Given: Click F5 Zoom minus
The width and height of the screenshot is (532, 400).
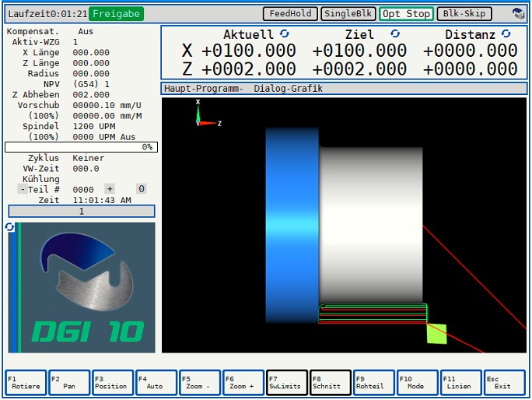Looking at the screenshot, I should pyautogui.click(x=200, y=383).
